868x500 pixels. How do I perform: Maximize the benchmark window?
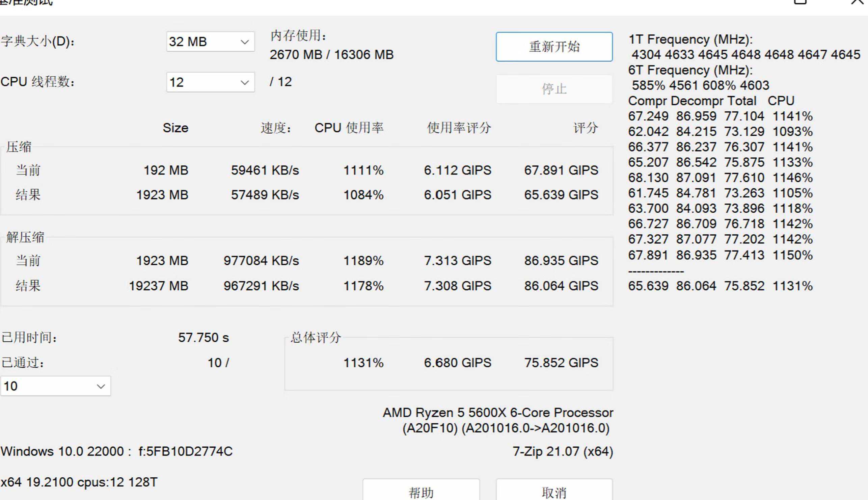point(801,2)
